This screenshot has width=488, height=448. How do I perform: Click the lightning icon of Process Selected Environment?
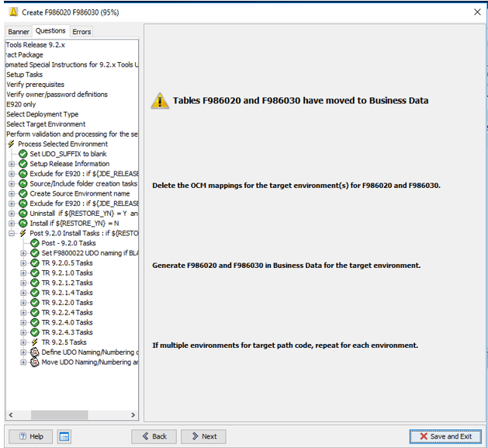pyautogui.click(x=11, y=144)
